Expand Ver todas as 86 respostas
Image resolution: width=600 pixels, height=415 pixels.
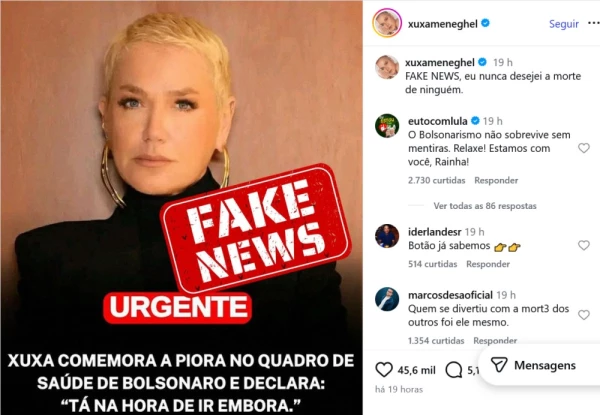pyautogui.click(x=485, y=206)
